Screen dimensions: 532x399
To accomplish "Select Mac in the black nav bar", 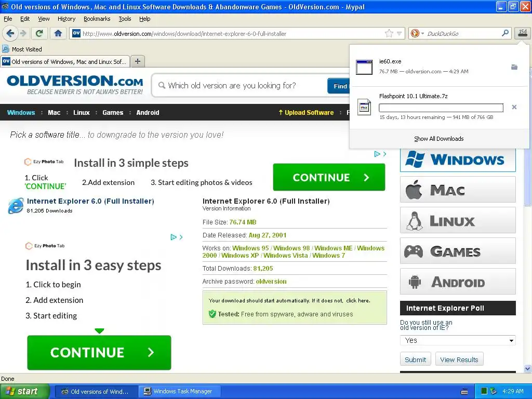I will pos(54,112).
